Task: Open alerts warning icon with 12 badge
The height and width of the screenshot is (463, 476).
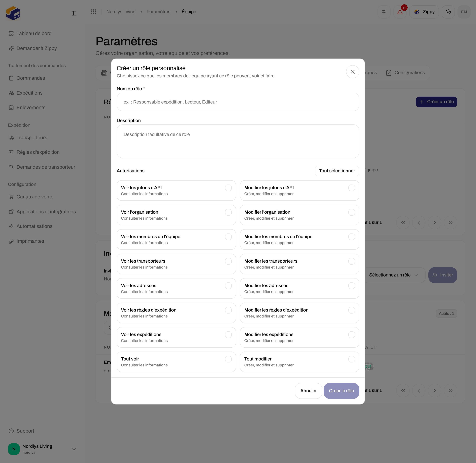Action: coord(400,12)
